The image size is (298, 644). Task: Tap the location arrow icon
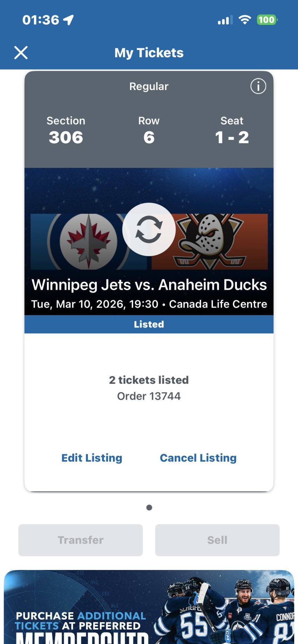point(69,20)
